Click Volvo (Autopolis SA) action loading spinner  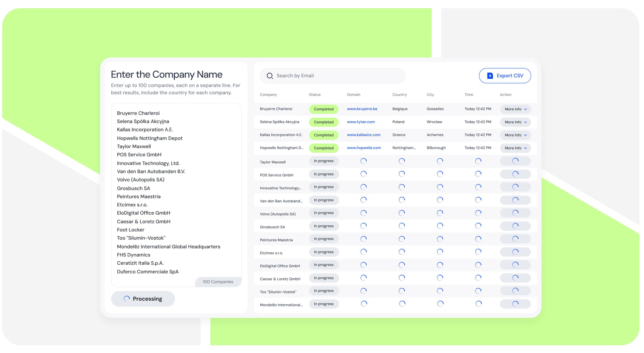tap(515, 213)
